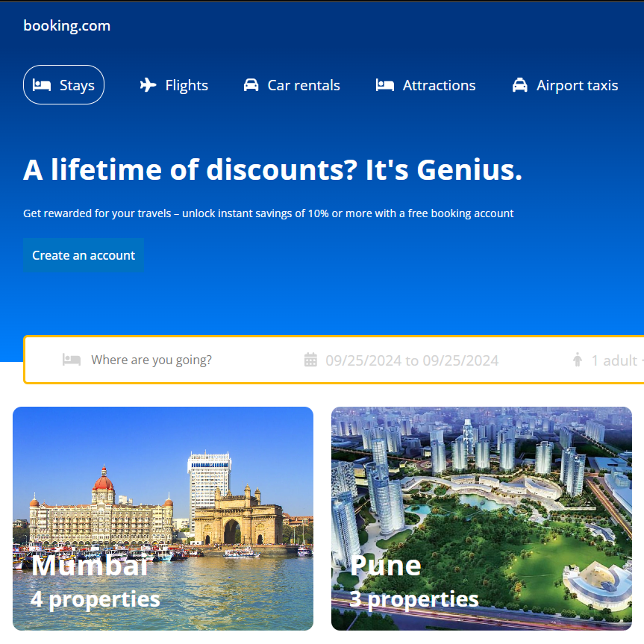Click the calendar icon beside the dates
Viewport: 644px width, 644px height.
click(x=310, y=360)
